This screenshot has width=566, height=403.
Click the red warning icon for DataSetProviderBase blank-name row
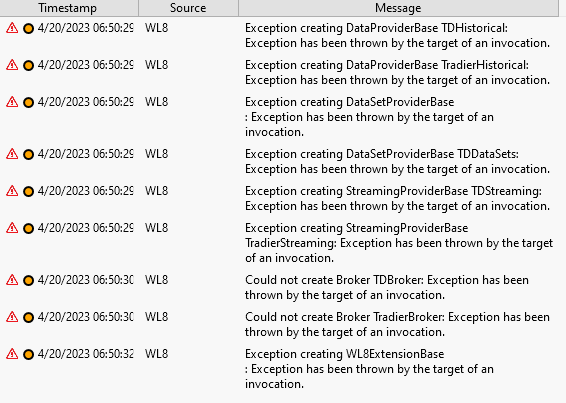(x=12, y=102)
